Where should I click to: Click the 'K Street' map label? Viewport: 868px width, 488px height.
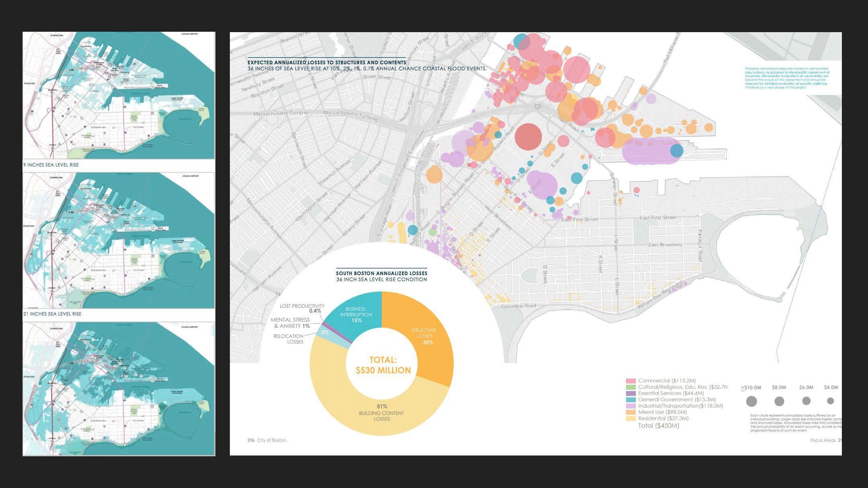(x=600, y=264)
